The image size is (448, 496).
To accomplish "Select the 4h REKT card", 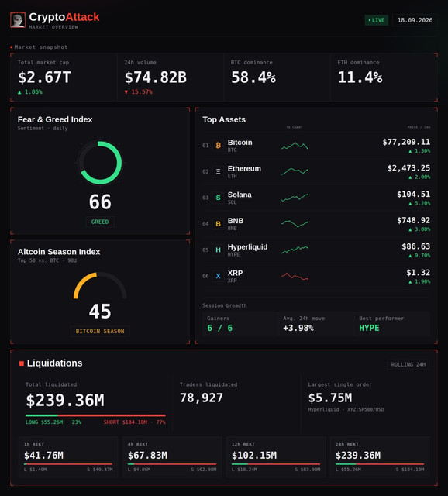I will (172, 456).
